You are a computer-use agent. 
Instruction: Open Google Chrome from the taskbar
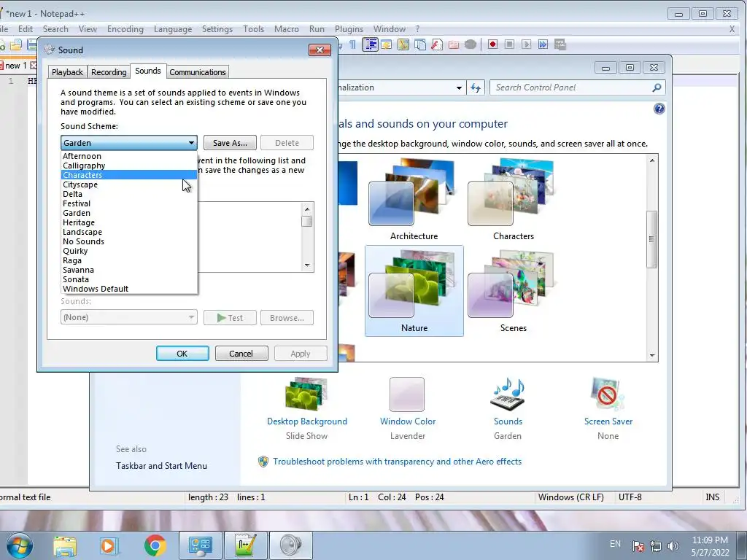coord(155,545)
